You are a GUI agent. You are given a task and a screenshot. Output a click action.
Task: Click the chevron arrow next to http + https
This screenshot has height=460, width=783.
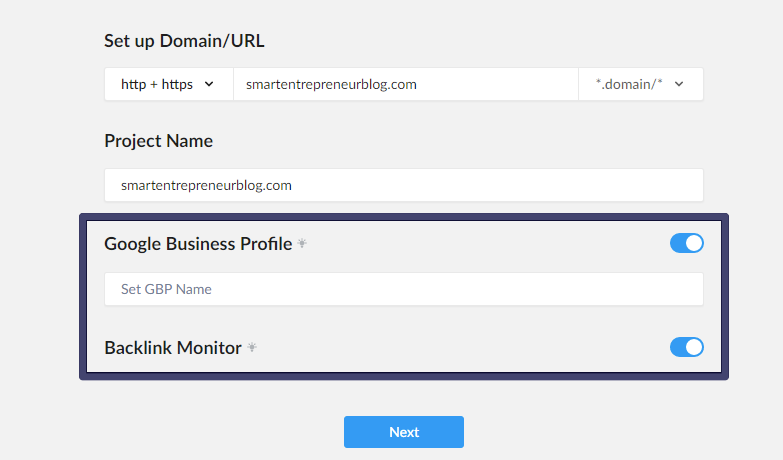[x=209, y=84]
